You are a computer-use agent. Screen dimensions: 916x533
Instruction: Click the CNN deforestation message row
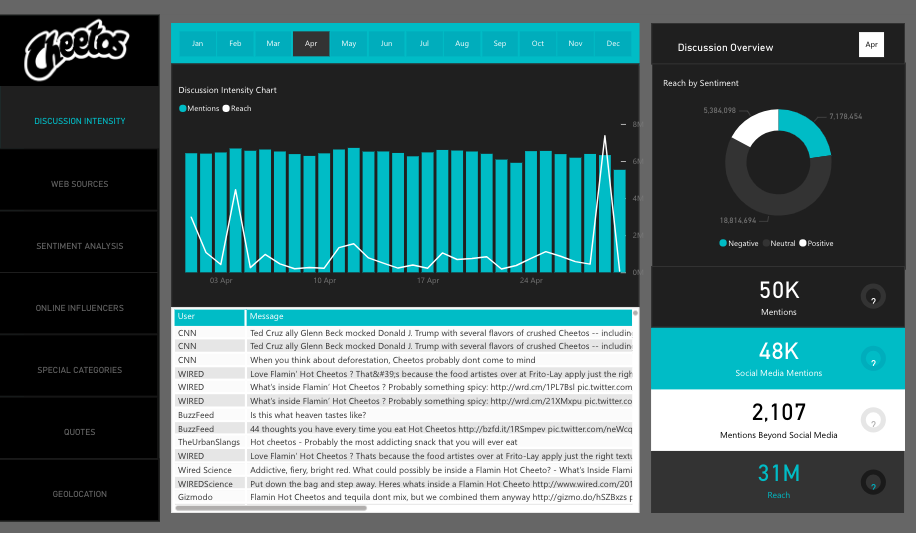403,360
